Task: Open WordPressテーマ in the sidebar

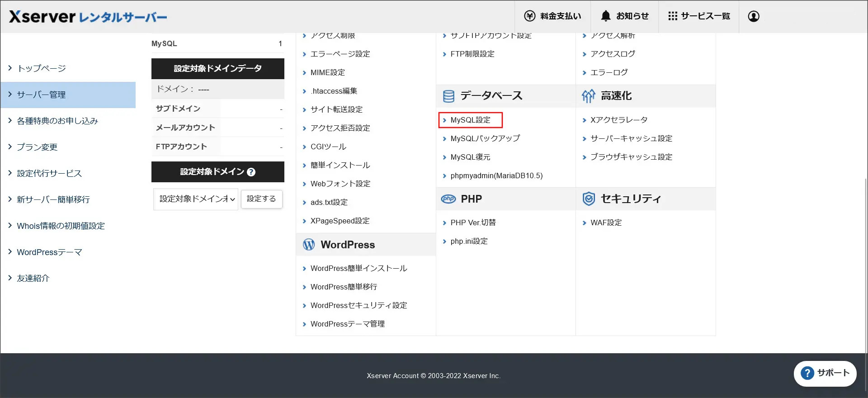Action: 49,252
